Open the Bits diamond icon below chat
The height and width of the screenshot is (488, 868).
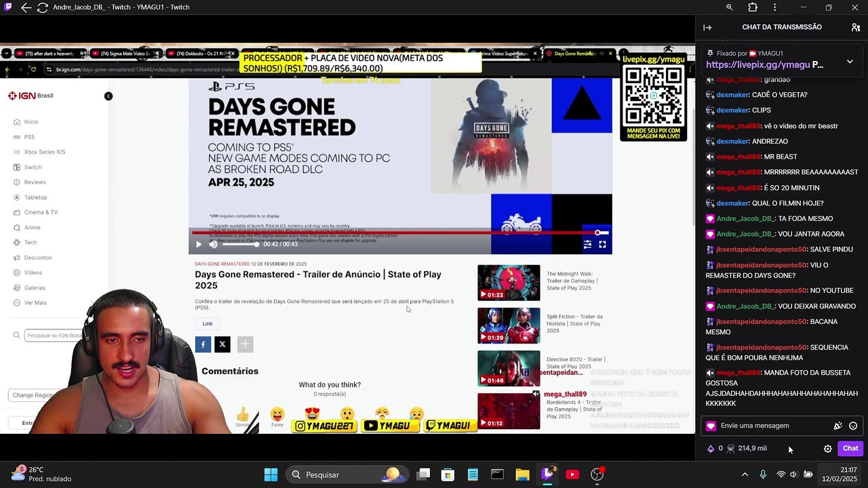point(711,448)
